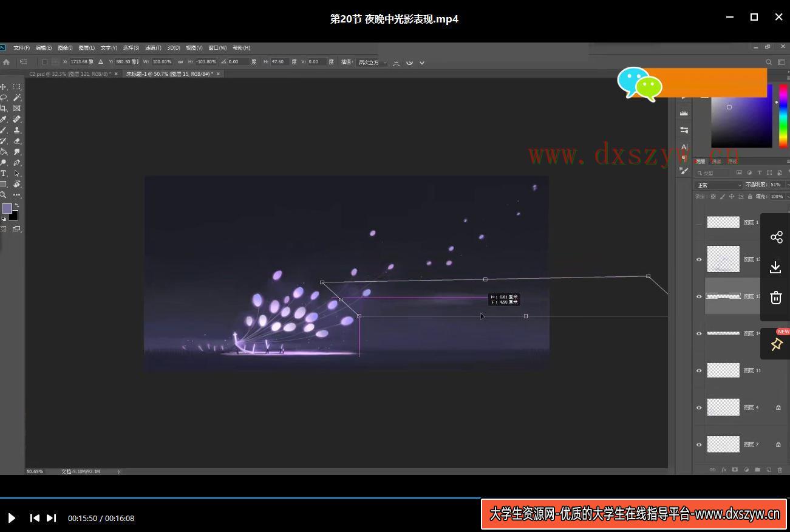Expand the status bar info arrow

click(x=118, y=471)
